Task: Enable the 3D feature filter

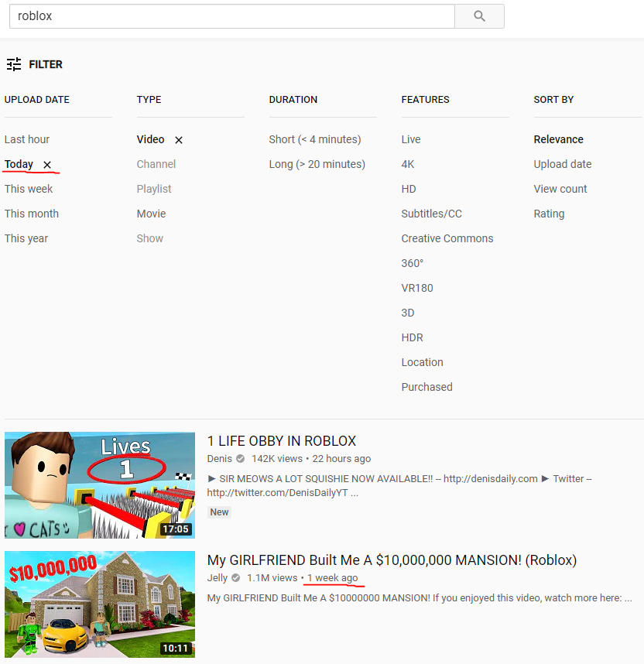Action: [x=408, y=313]
